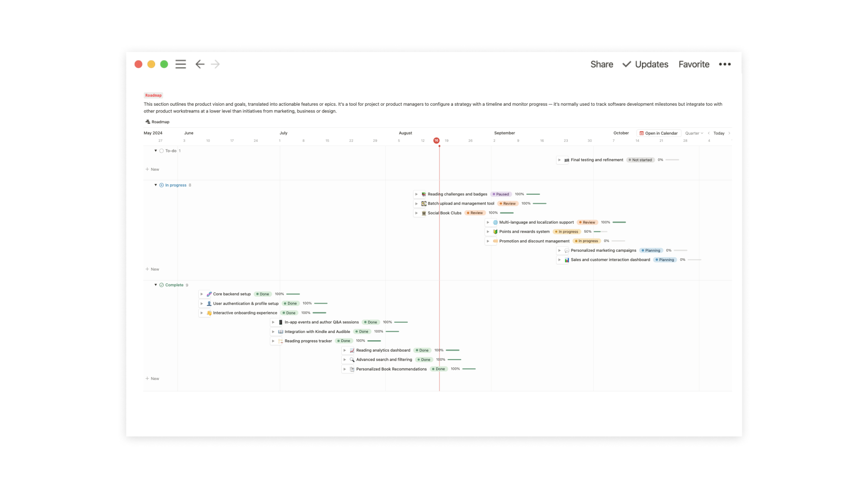Screen dimensions: 868x488
Task: Click the Final testing and refinement flag icon
Action: click(566, 160)
